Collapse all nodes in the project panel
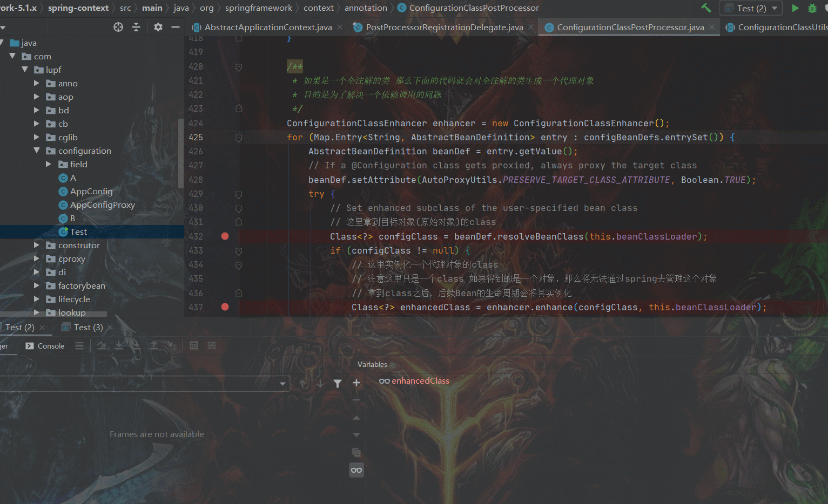This screenshot has width=828, height=504. click(x=136, y=27)
